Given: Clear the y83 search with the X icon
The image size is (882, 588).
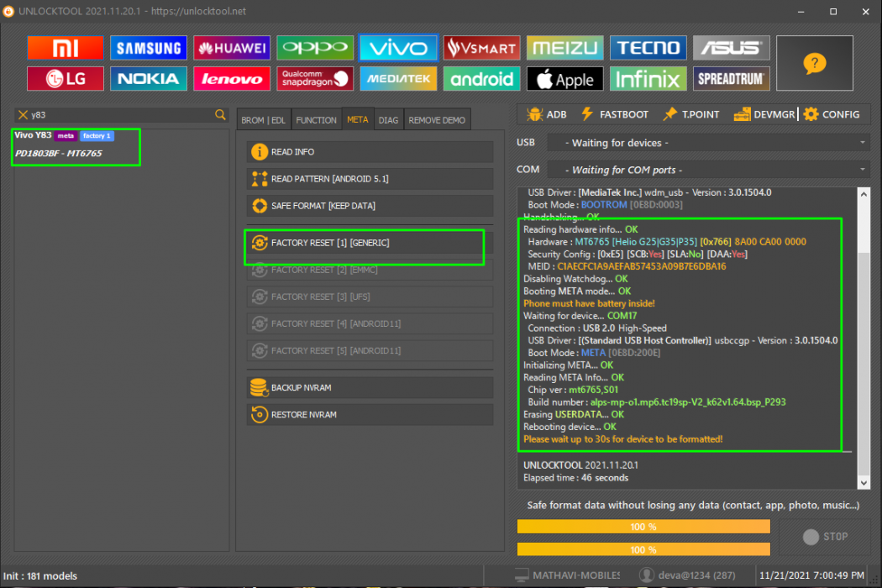Looking at the screenshot, I should [x=23, y=115].
